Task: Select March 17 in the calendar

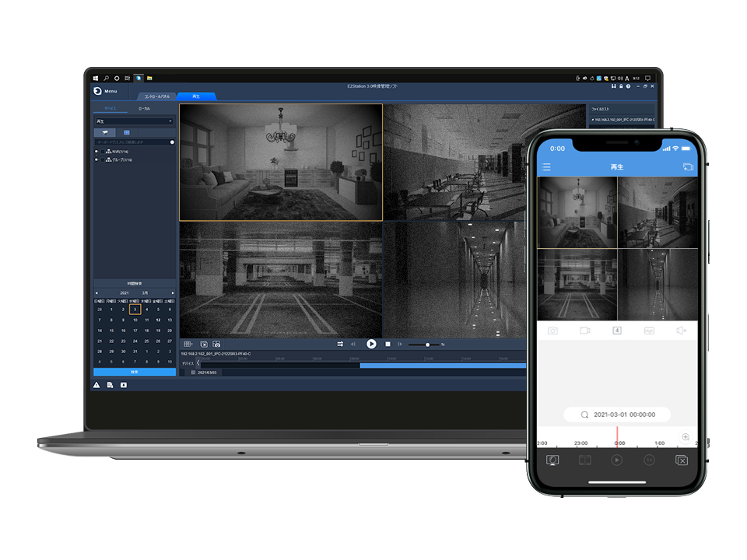Action: click(x=135, y=331)
